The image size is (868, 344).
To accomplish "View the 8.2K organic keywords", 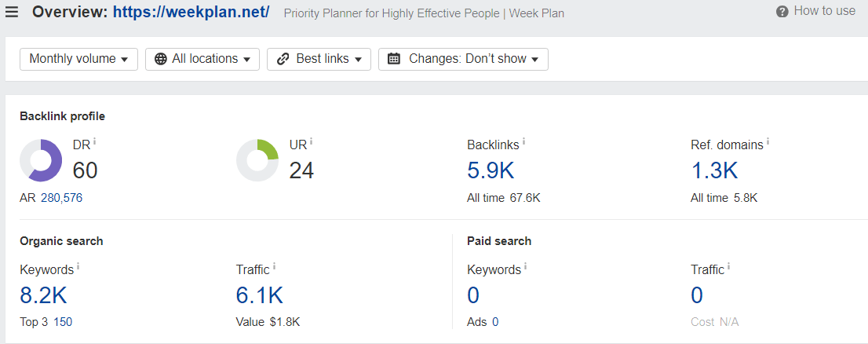I will tap(43, 296).
